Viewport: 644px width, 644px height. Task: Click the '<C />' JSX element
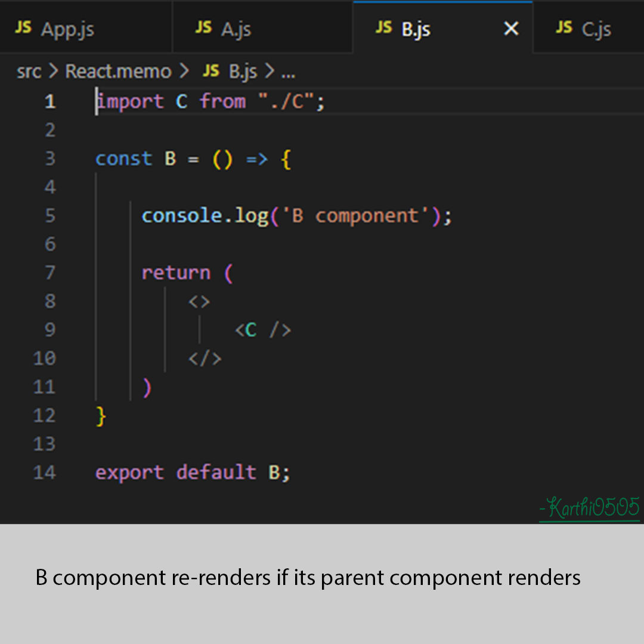tap(263, 330)
